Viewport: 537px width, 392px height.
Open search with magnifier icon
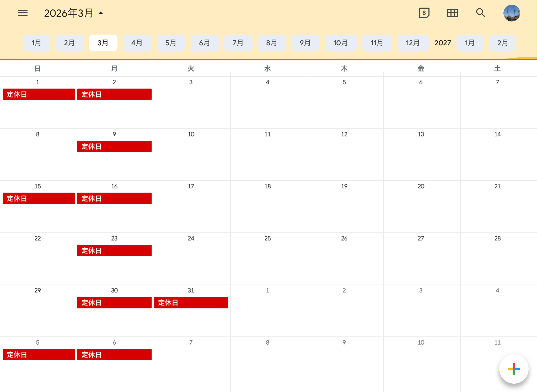(480, 13)
